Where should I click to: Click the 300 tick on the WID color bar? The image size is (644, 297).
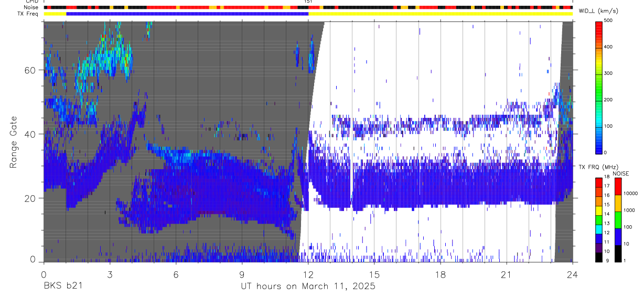tap(608, 73)
